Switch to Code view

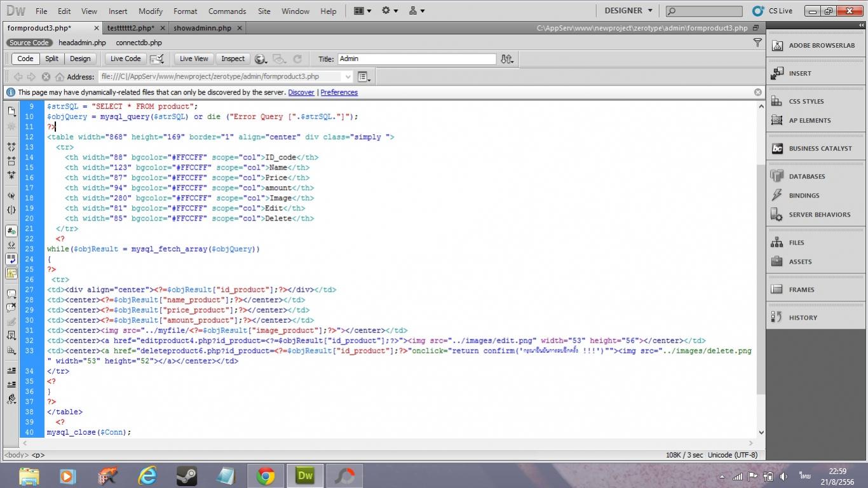tap(25, 58)
